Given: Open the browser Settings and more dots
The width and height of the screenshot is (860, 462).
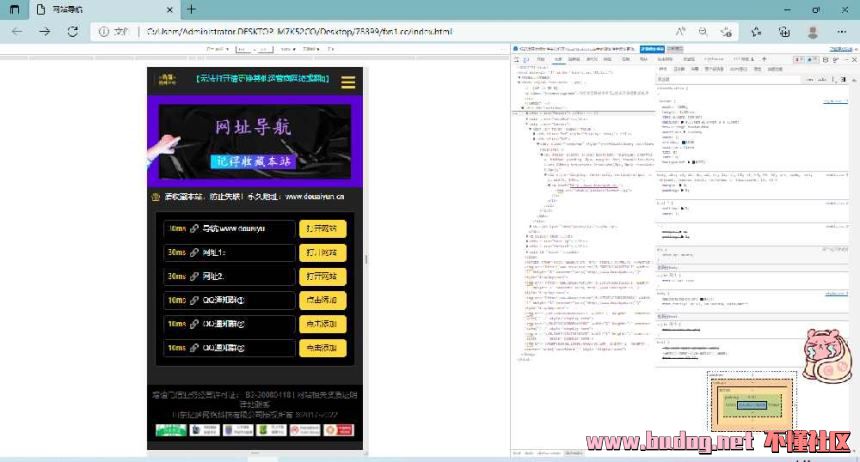Looking at the screenshot, I should pyautogui.click(x=841, y=32).
